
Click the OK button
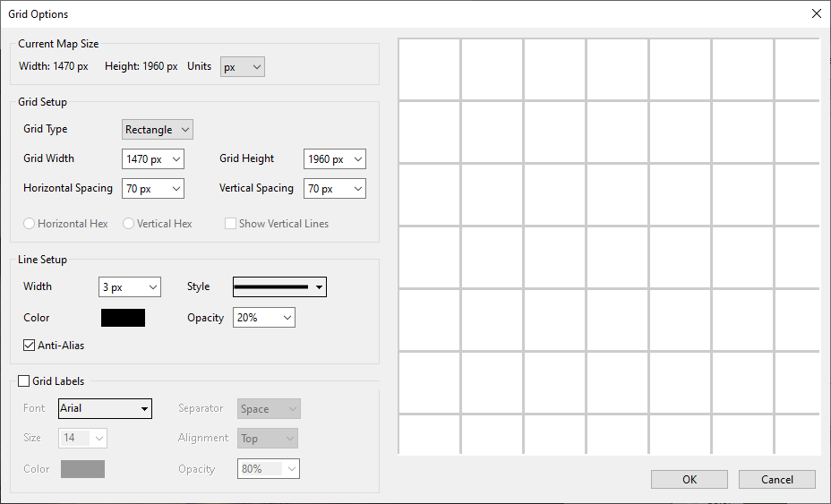click(689, 480)
